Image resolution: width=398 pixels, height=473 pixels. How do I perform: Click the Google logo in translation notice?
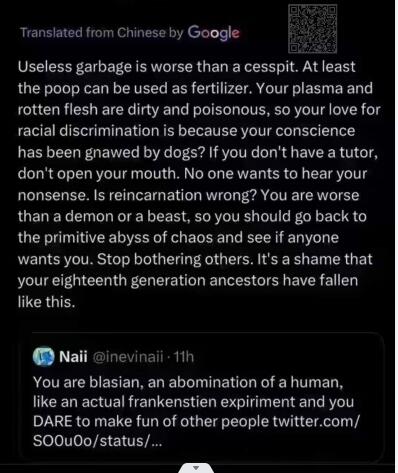click(x=213, y=33)
